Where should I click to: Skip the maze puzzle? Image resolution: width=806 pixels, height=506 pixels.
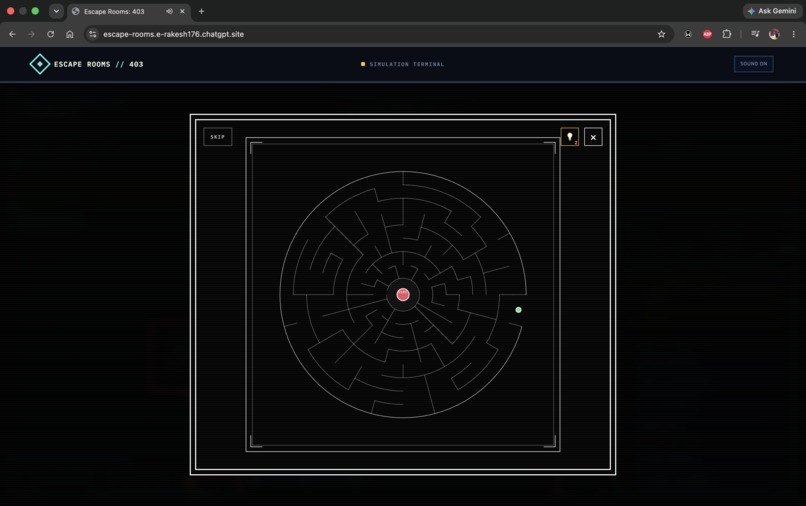[217, 137]
